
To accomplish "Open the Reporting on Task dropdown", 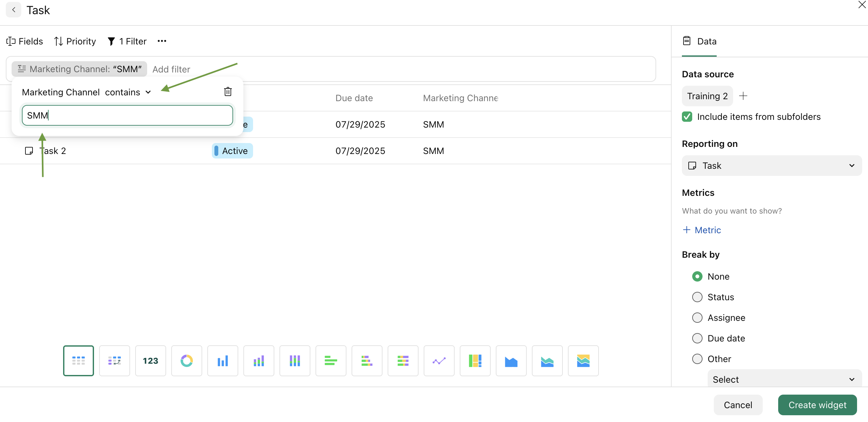I will (x=771, y=166).
